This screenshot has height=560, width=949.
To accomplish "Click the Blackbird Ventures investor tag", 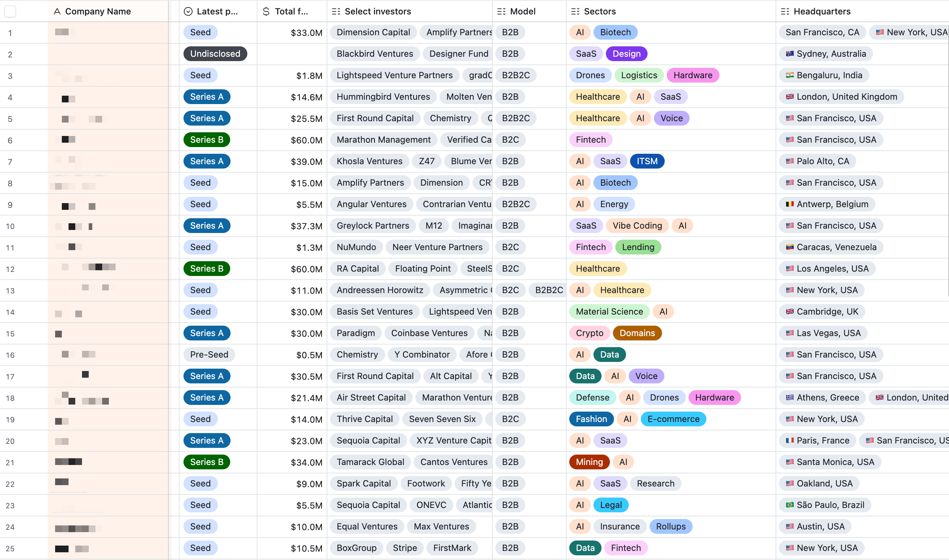I will (x=374, y=54).
